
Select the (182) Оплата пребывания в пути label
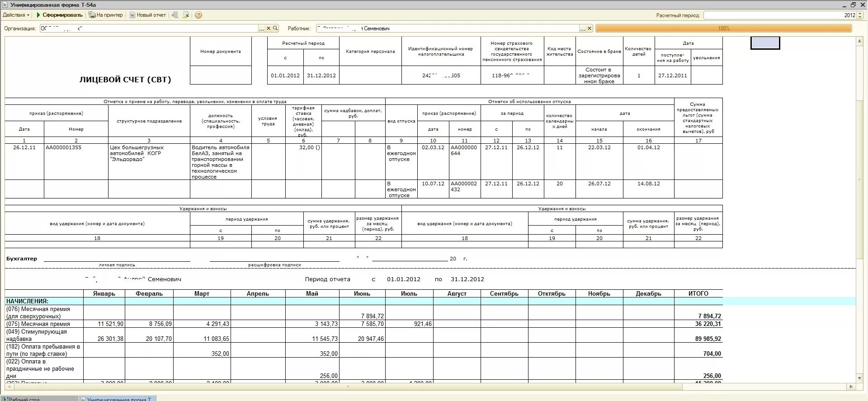pyautogui.click(x=44, y=350)
